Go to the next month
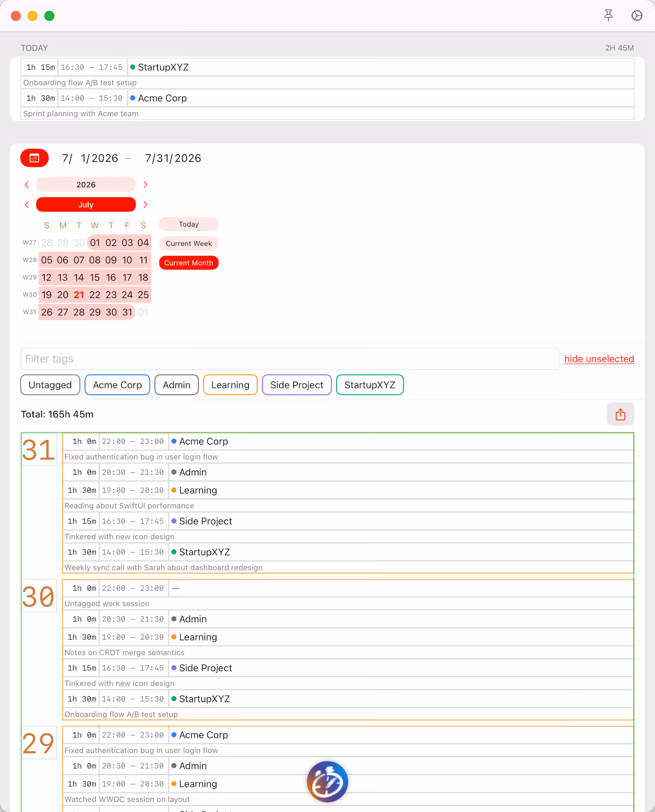The image size is (655, 812). pyautogui.click(x=145, y=205)
